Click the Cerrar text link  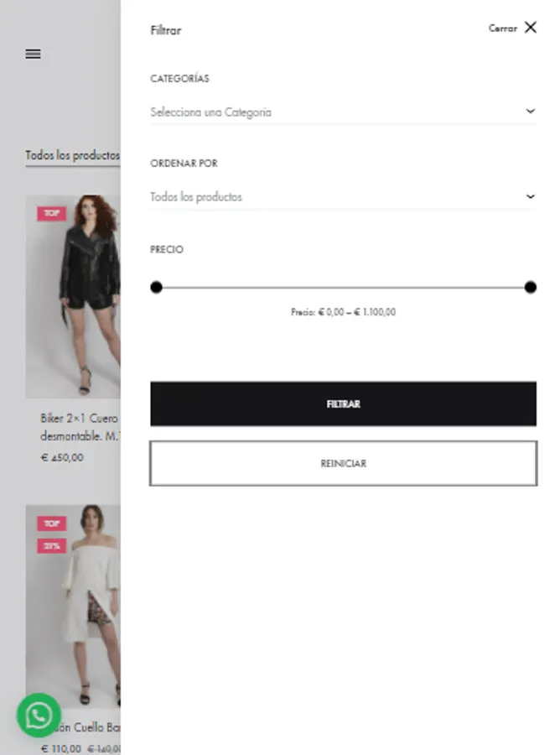(503, 29)
